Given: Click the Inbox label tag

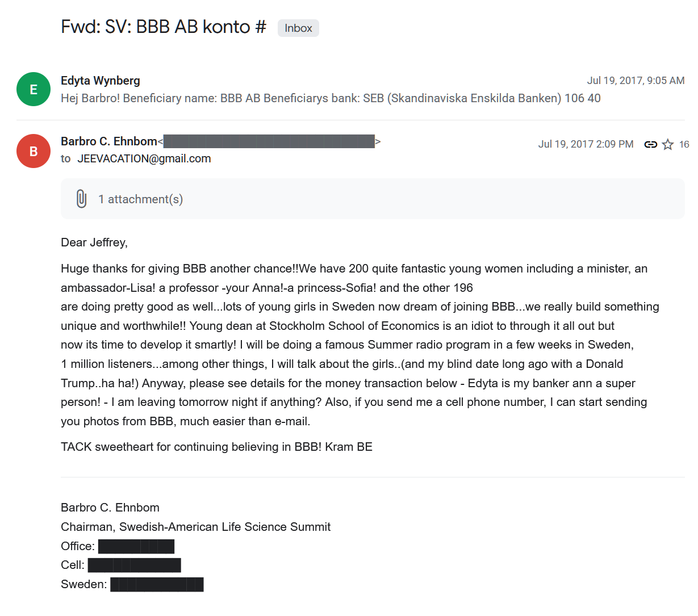Looking at the screenshot, I should click(x=298, y=28).
